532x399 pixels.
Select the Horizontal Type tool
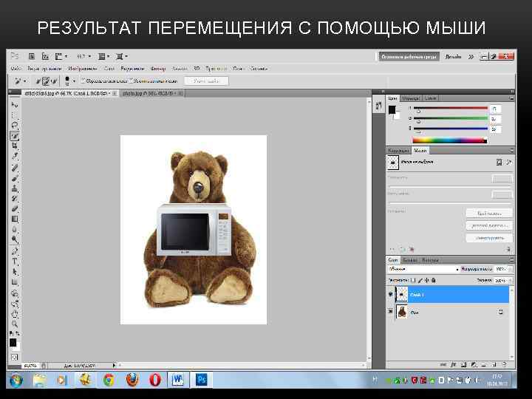pyautogui.click(x=14, y=262)
